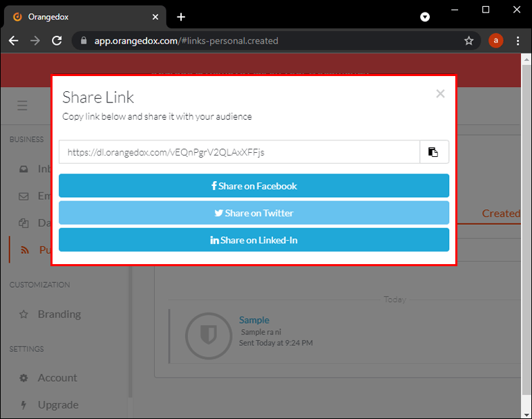Screen dimensions: 532x419
Task: Bookmark this page with the star icon
Action: coord(468,41)
